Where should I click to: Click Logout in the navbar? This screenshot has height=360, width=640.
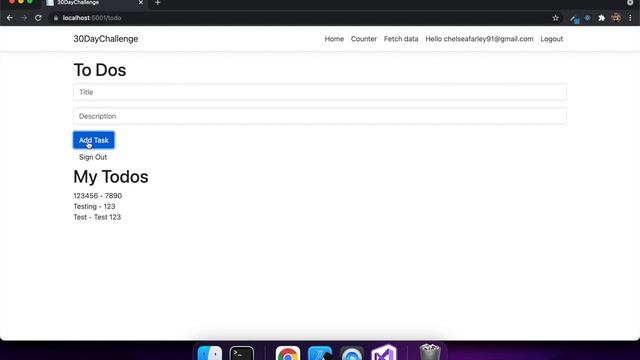tap(551, 39)
